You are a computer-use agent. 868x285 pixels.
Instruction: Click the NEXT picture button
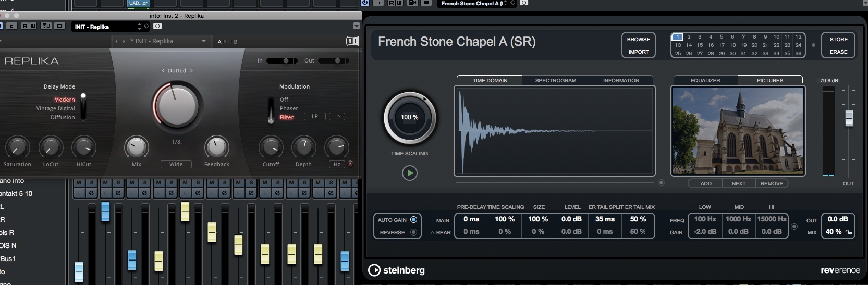[739, 183]
